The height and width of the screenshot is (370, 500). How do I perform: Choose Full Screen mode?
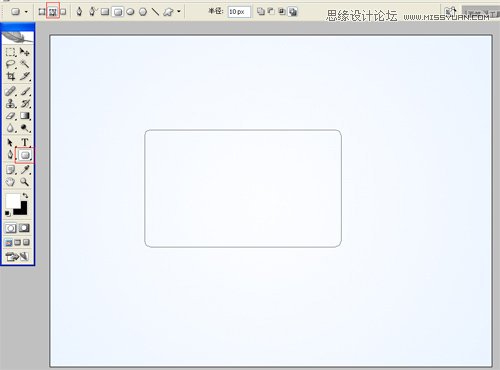click(x=26, y=243)
